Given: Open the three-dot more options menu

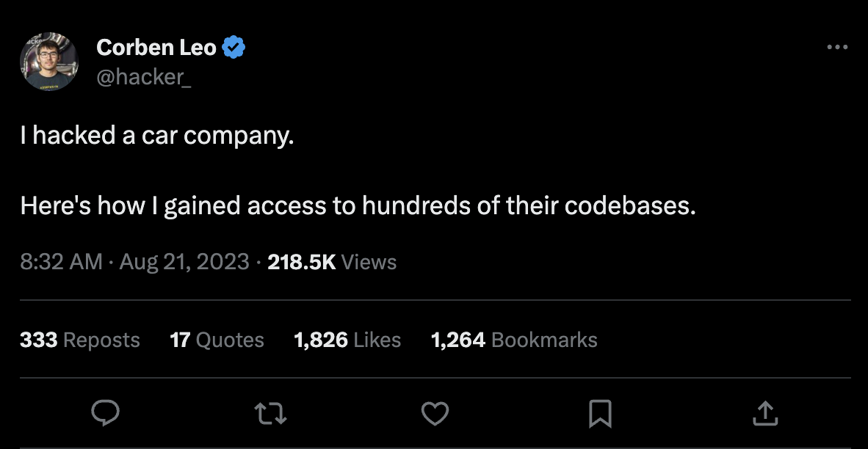Looking at the screenshot, I should pos(837,48).
